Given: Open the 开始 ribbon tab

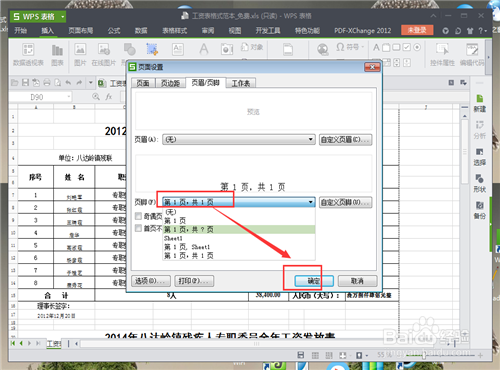Looking at the screenshot, I should (x=20, y=31).
